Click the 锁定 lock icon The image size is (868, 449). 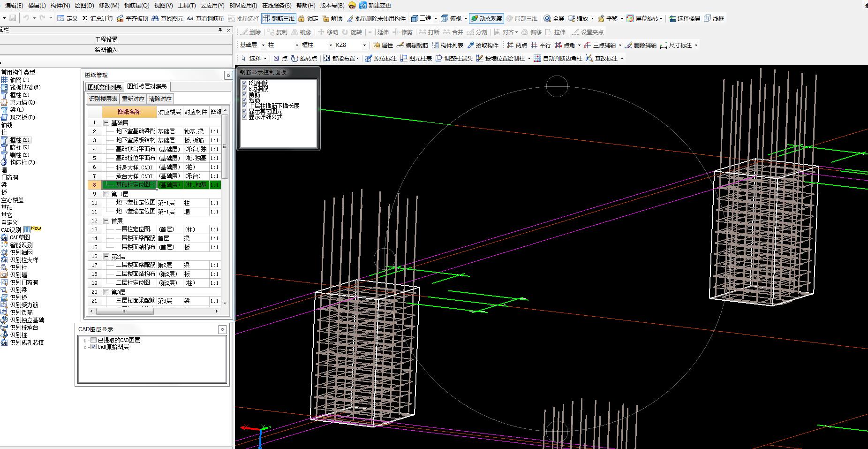pyautogui.click(x=302, y=18)
